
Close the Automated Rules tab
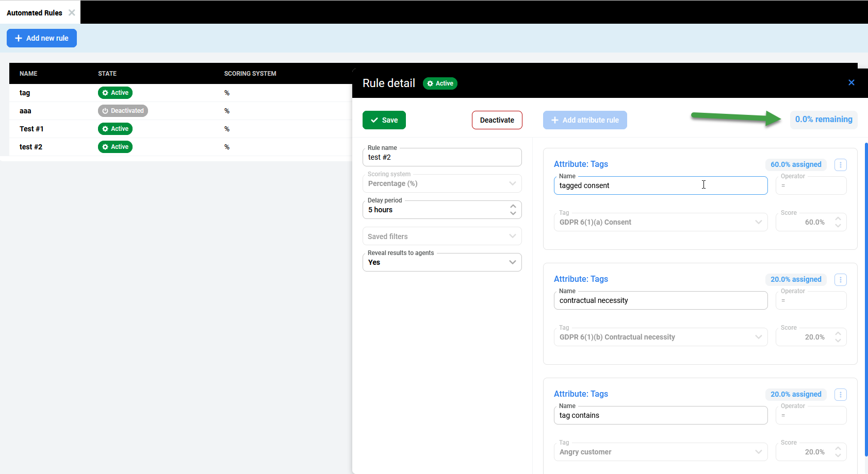click(x=72, y=12)
